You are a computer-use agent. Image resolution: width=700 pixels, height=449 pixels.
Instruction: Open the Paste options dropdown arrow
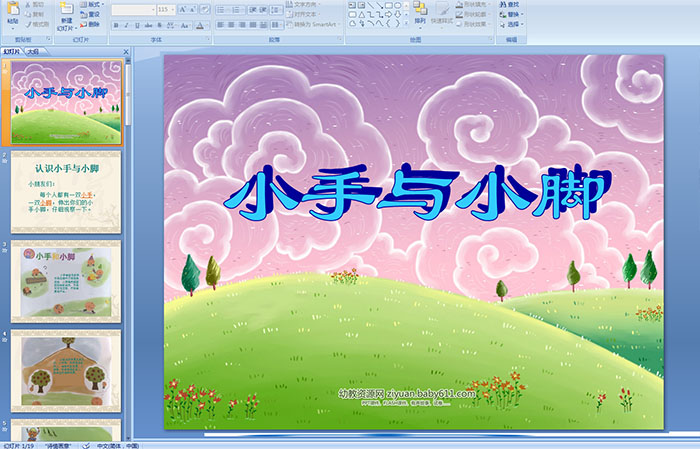(x=13, y=29)
